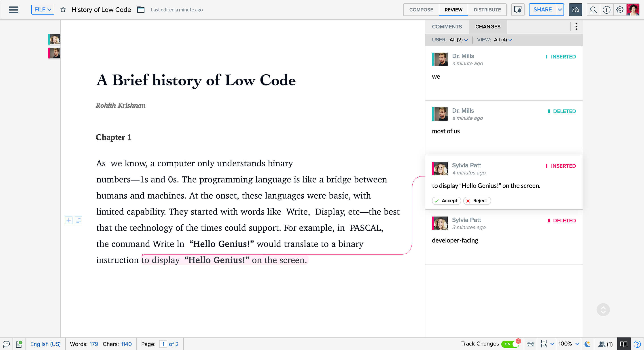Switch to DISTRIBUTE tab
This screenshot has height=350, width=644.
[x=487, y=9]
